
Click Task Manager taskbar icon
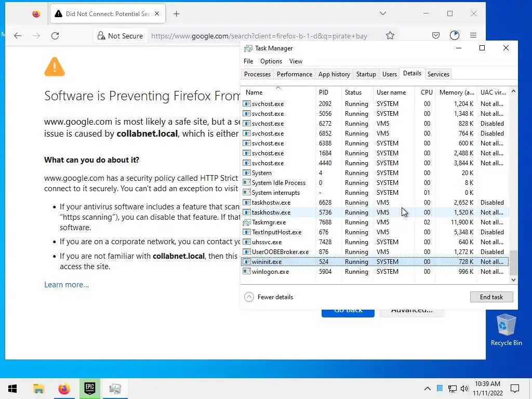[x=115, y=389]
